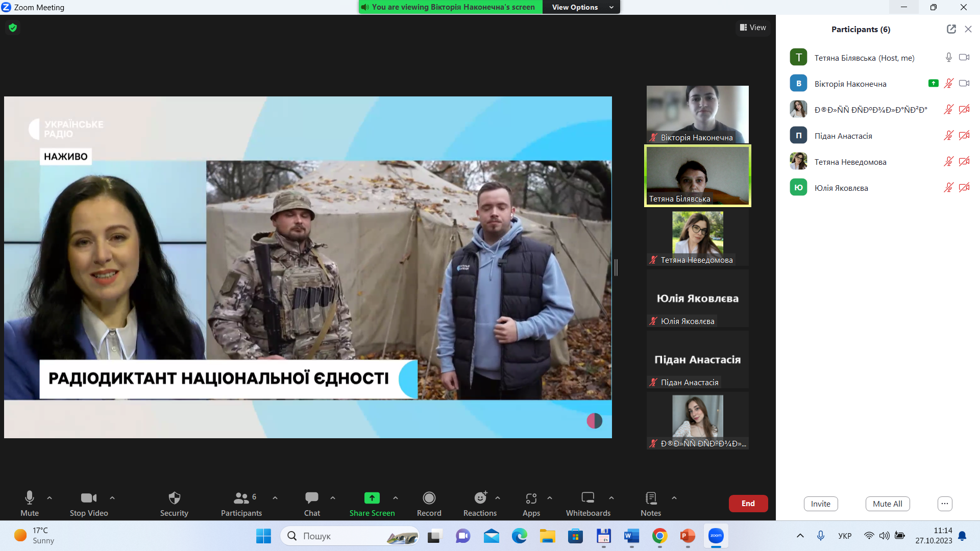Toggle Stop Video camera button
This screenshot has height=551, width=980.
tap(89, 498)
